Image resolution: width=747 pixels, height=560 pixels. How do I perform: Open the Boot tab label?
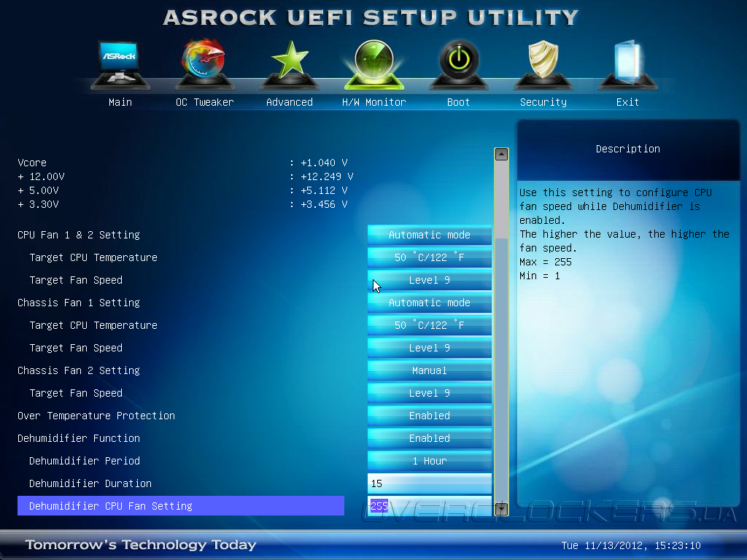click(x=458, y=102)
